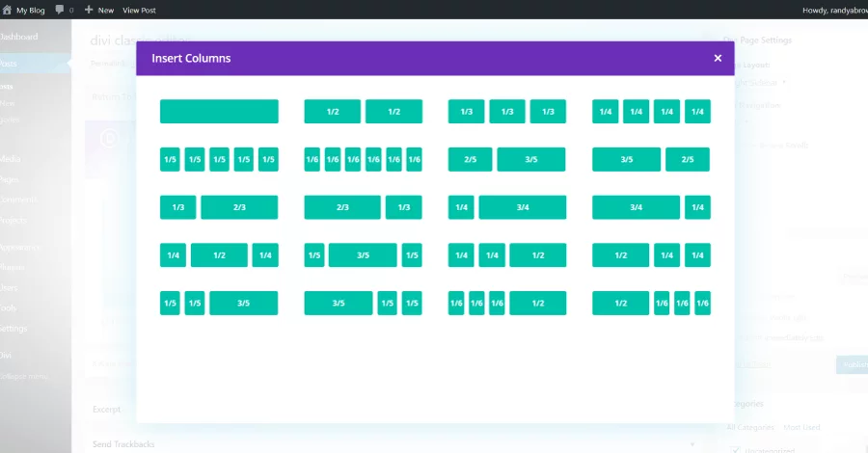868x453 pixels.
Task: Select the two equal 1/2 columns layout
Action: [x=364, y=111]
